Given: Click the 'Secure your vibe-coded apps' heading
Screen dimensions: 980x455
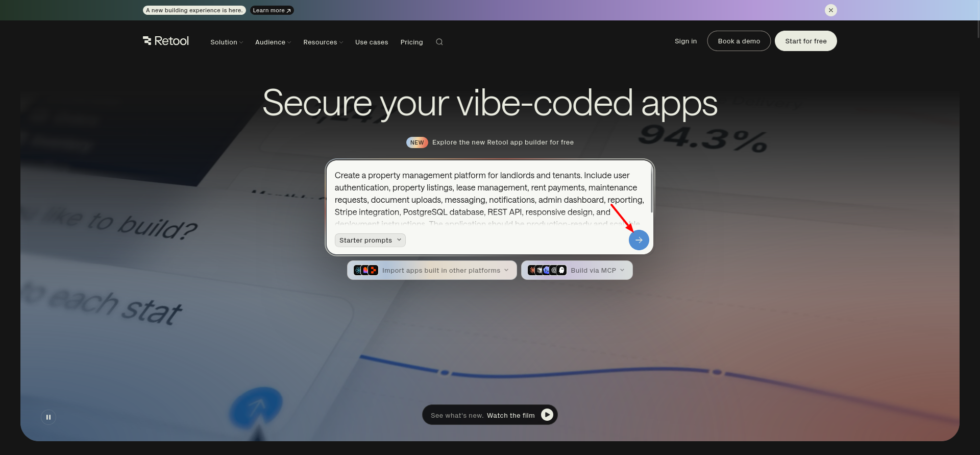Looking at the screenshot, I should point(490,103).
